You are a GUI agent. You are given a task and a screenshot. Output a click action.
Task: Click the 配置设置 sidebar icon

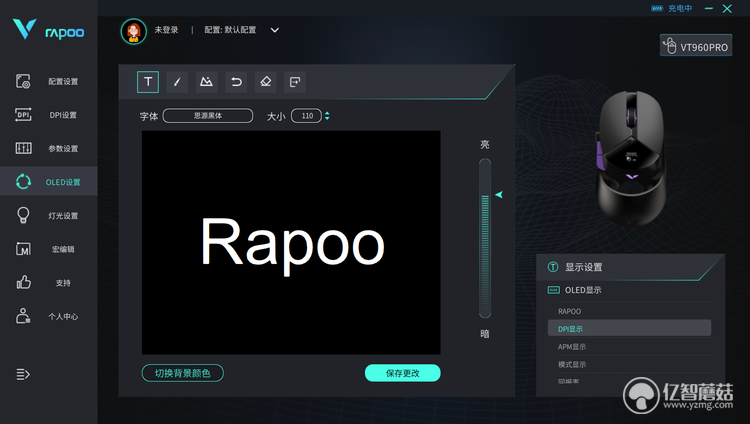coord(23,81)
